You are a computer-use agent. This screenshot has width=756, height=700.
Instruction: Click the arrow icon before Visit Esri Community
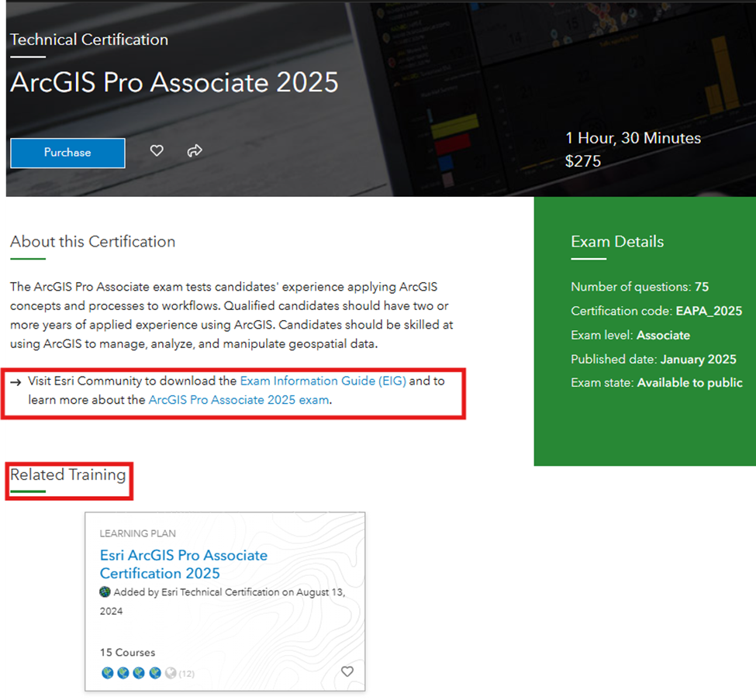pos(16,382)
